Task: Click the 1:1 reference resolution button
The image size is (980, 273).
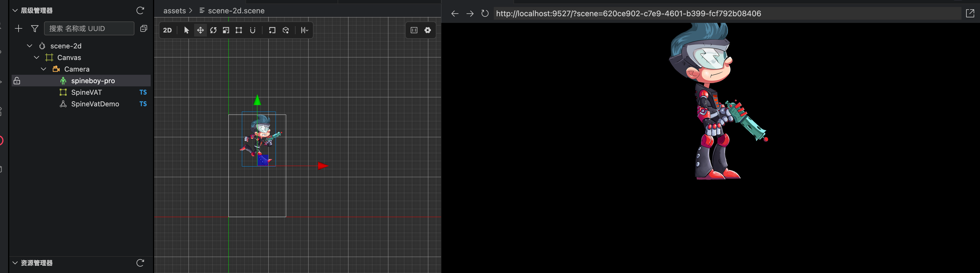Action: point(414,30)
